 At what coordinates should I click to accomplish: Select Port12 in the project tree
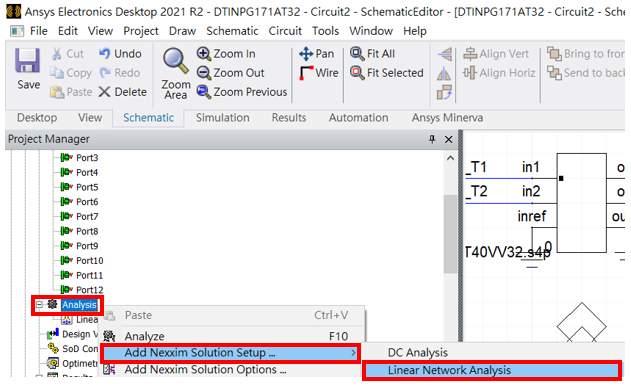click(x=90, y=290)
